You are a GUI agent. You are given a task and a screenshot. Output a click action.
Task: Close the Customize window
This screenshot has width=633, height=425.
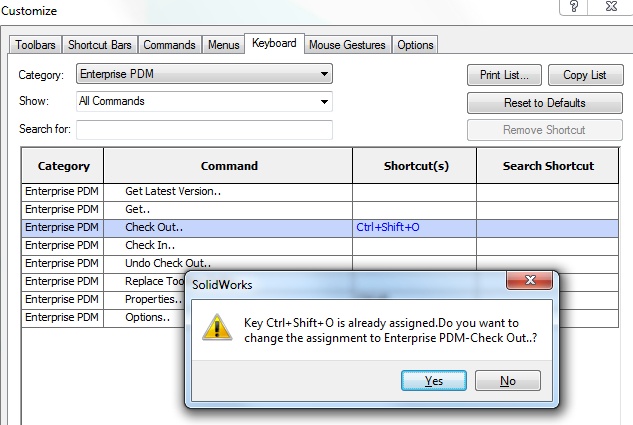611,6
